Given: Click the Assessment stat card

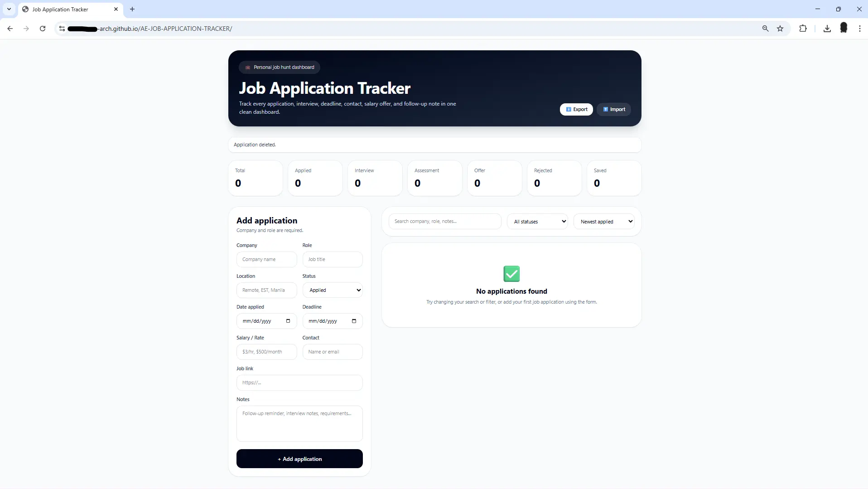Looking at the screenshot, I should pyautogui.click(x=435, y=178).
